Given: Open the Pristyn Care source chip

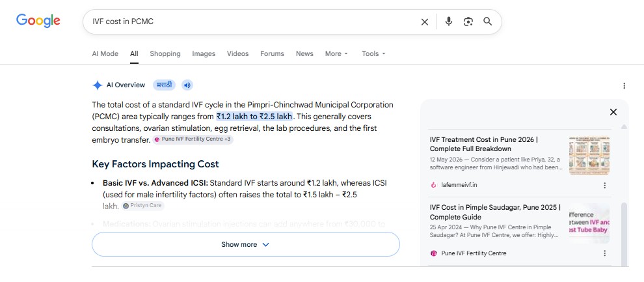Looking at the screenshot, I should tap(142, 206).
